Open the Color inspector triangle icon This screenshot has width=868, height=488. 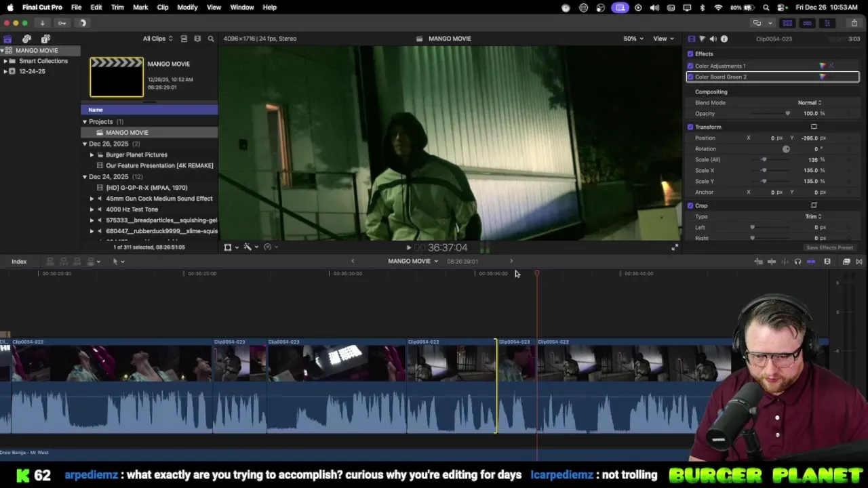coord(702,39)
